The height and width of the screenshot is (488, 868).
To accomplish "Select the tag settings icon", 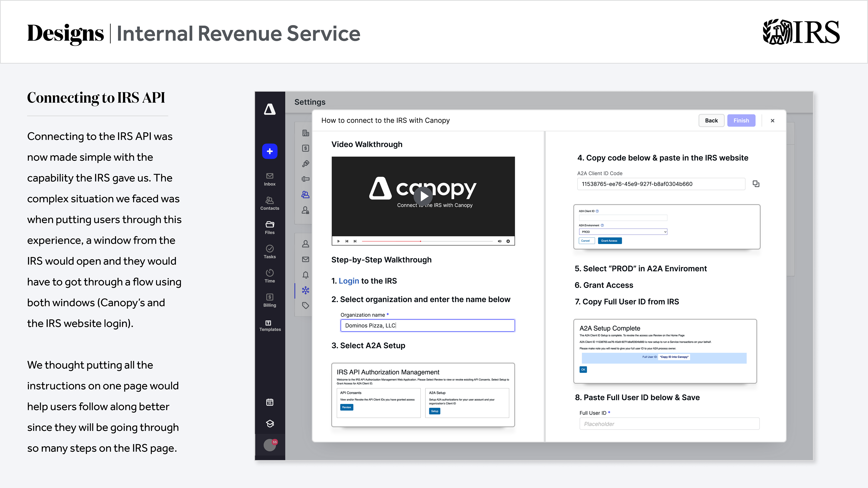I will (x=306, y=305).
